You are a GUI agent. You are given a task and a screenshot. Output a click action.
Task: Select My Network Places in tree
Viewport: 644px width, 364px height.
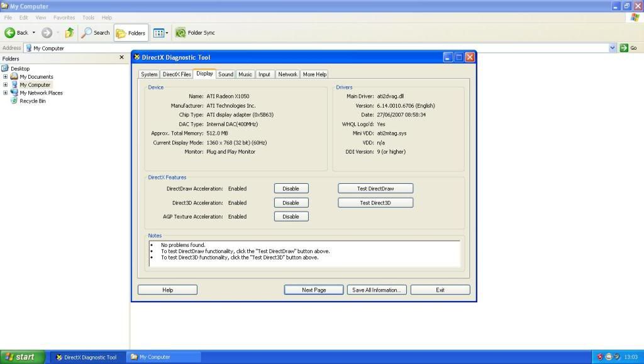coord(41,93)
